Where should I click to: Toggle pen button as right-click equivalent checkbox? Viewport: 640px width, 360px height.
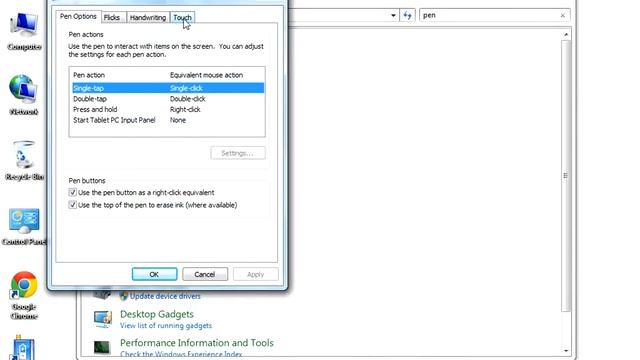click(x=73, y=192)
